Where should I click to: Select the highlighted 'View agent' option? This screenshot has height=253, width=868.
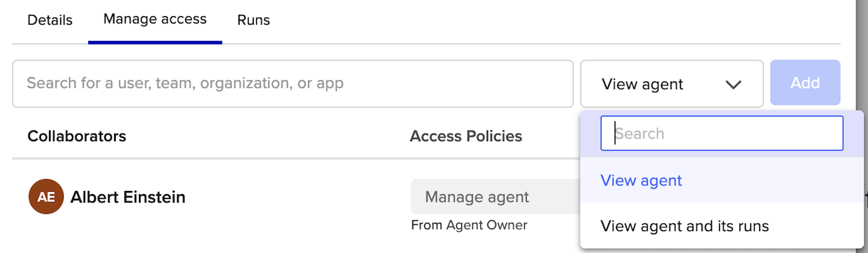click(x=722, y=180)
